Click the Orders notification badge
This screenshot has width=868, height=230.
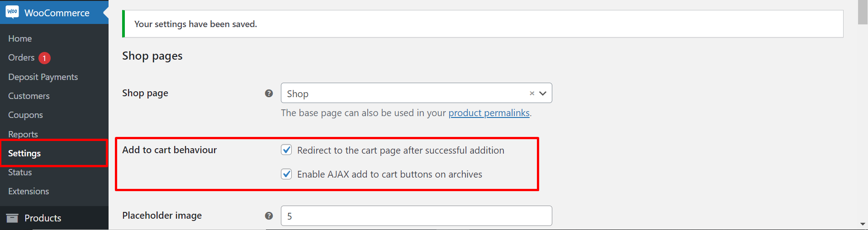pyautogui.click(x=44, y=58)
